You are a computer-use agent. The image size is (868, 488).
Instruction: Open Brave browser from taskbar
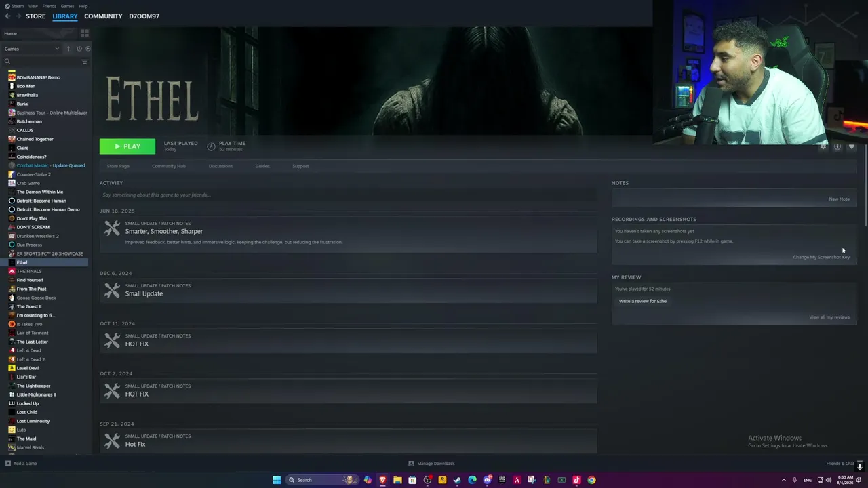382,480
